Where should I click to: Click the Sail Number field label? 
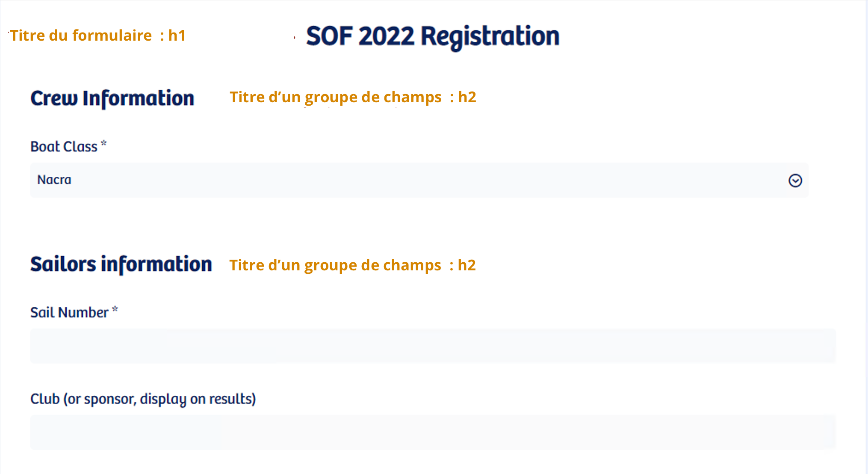(69, 313)
